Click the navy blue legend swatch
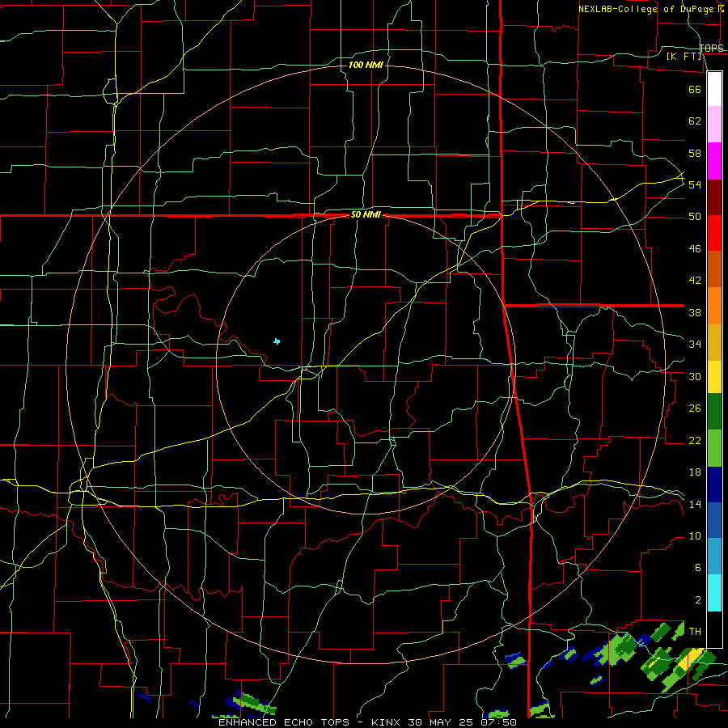The image size is (728, 728). [714, 485]
